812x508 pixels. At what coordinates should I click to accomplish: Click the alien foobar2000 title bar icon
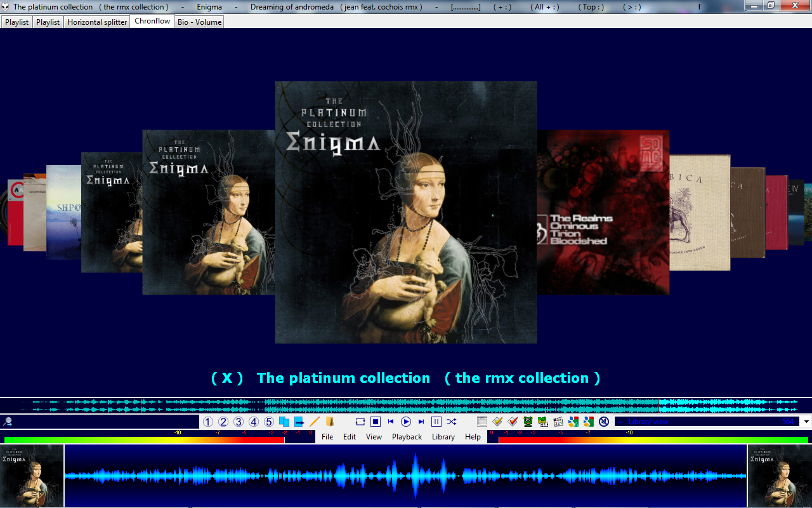pyautogui.click(x=6, y=6)
